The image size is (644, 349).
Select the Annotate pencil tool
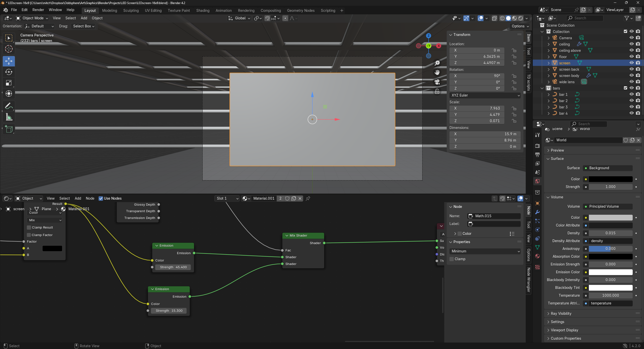pos(9,106)
